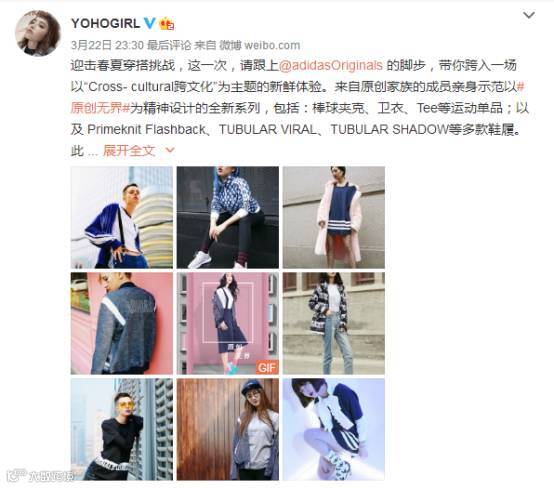Open last photo of crouching girl in sneakers

[x=334, y=429]
